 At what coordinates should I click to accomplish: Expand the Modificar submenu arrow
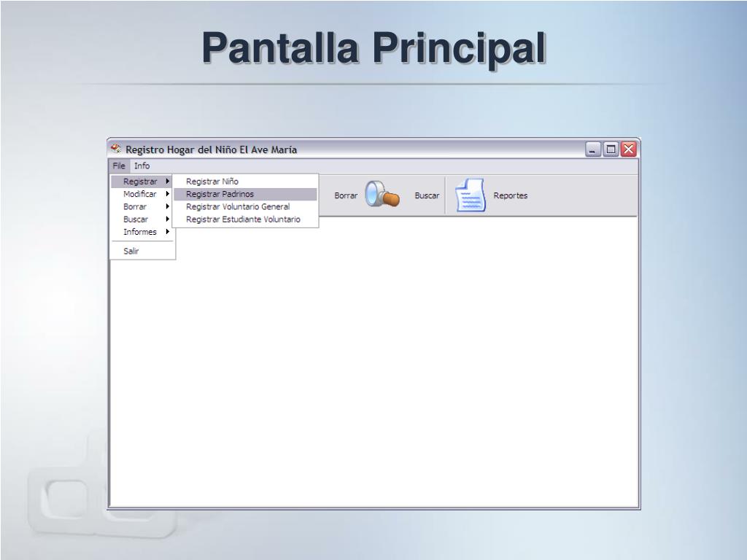point(168,194)
